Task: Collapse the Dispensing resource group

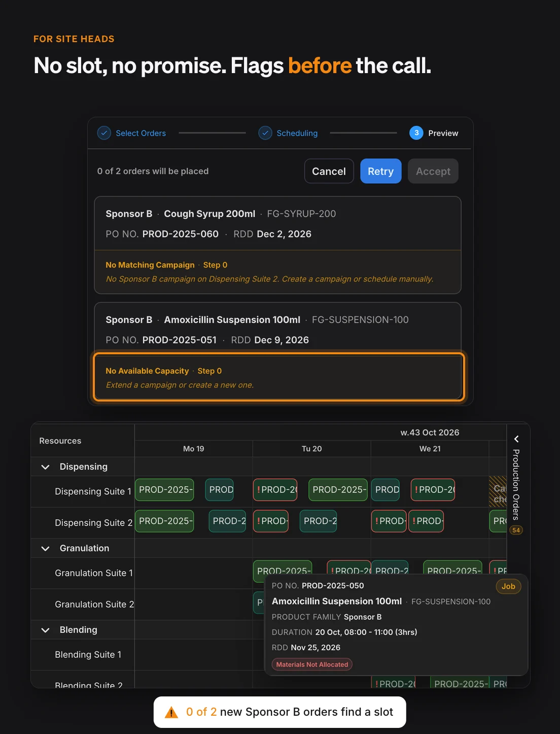Action: pyautogui.click(x=45, y=467)
